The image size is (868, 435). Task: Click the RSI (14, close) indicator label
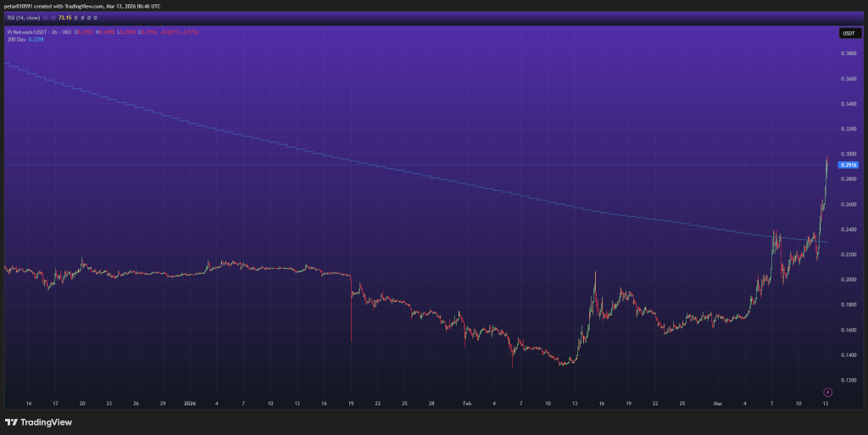23,16
